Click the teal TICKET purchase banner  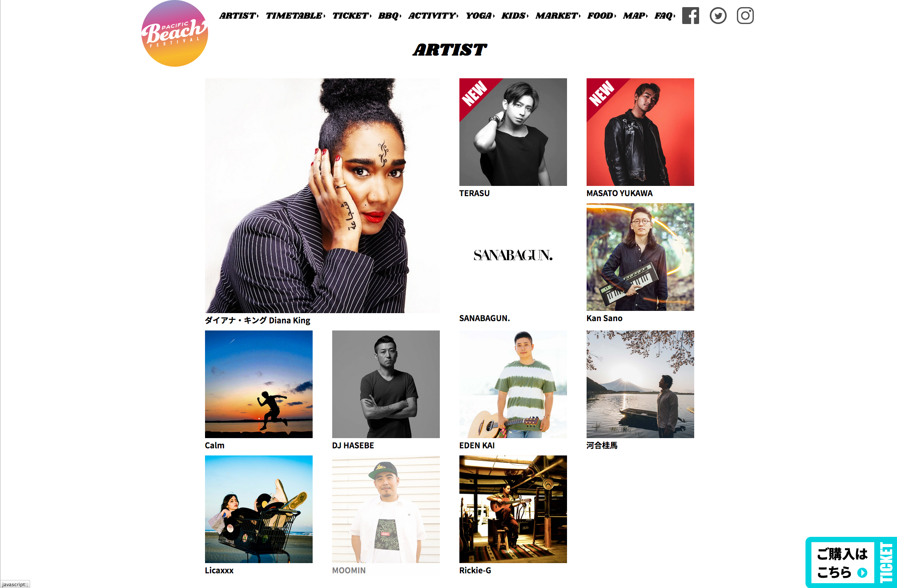point(851,562)
